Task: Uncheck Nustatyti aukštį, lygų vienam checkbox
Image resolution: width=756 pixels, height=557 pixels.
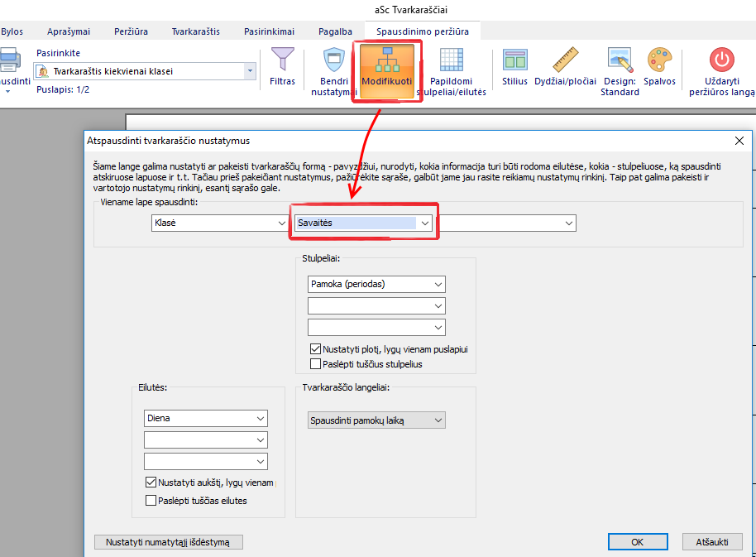Action: pos(151,483)
